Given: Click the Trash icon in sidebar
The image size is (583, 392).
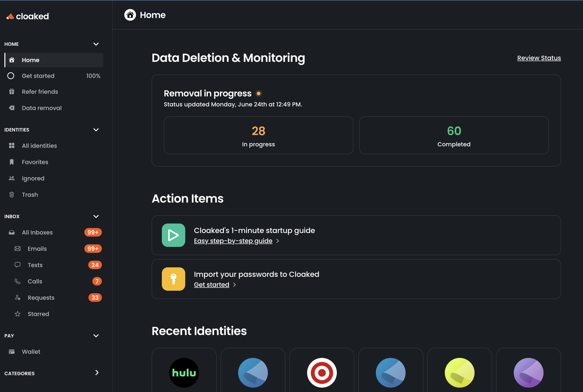Looking at the screenshot, I should click(x=11, y=195).
